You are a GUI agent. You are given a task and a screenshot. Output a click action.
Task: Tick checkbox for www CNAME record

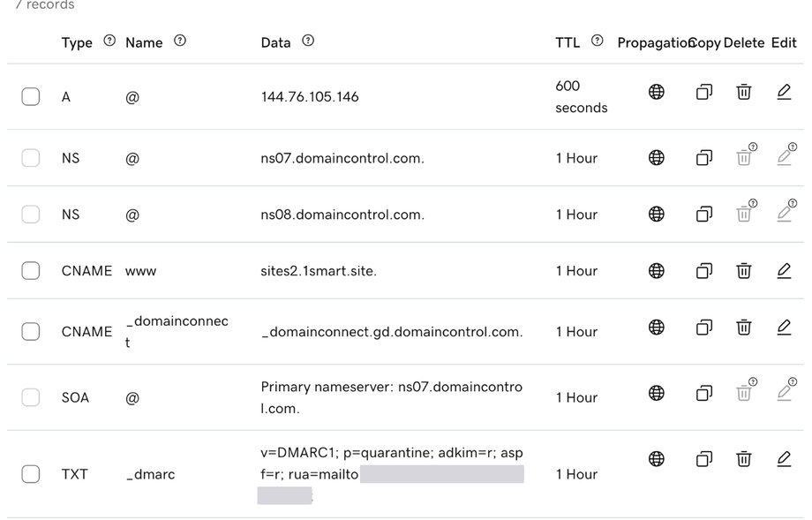[31, 270]
